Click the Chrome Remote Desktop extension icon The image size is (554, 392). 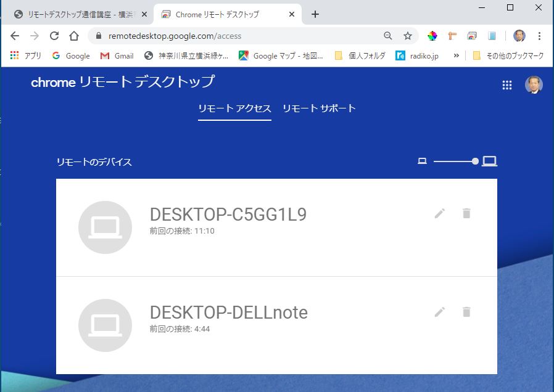point(472,36)
